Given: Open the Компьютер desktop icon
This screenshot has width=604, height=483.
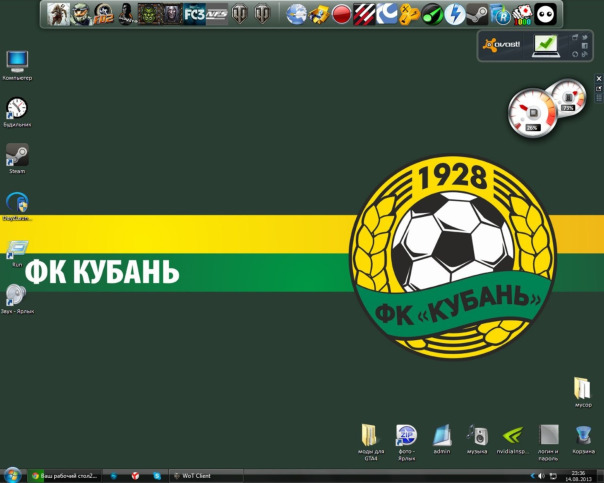Looking at the screenshot, I should click(17, 65).
